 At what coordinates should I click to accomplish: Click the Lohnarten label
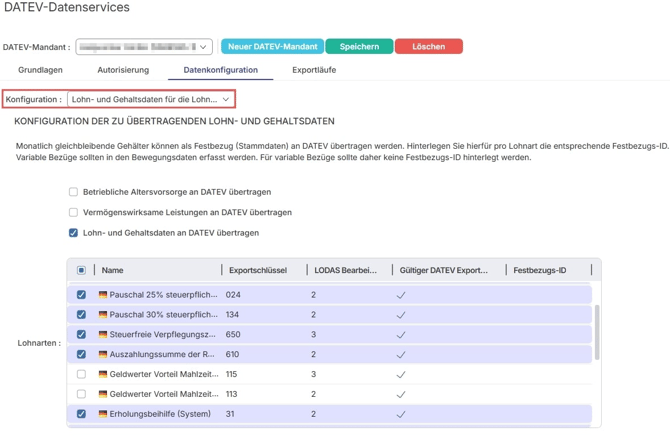coord(39,343)
